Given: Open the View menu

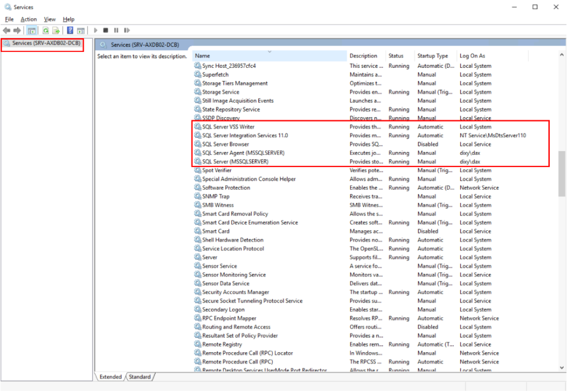Looking at the screenshot, I should (50, 19).
